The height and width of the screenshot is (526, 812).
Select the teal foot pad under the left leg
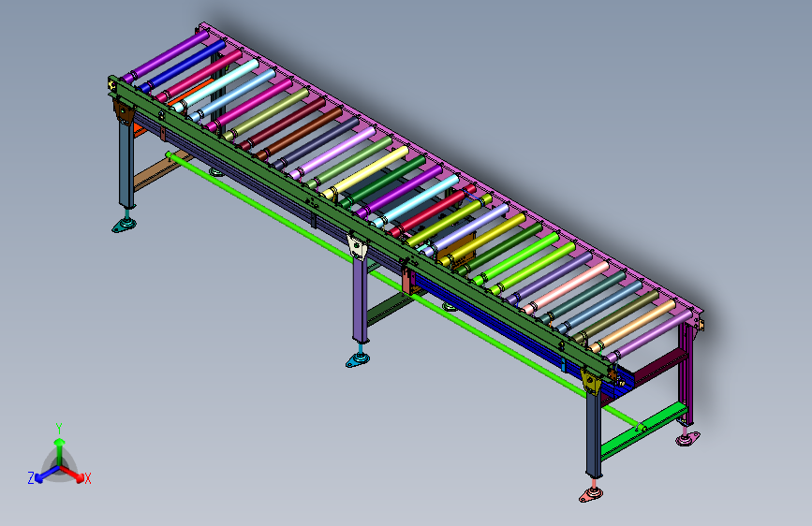tap(125, 226)
